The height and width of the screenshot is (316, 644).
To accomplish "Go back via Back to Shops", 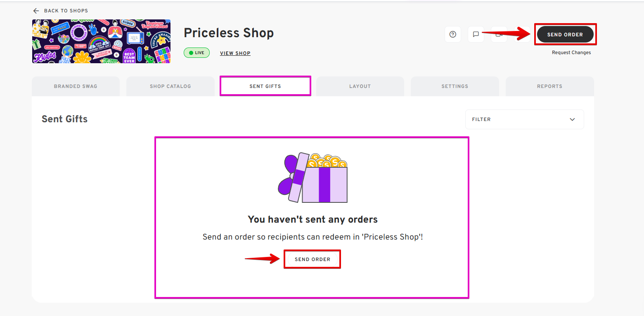I will (66, 11).
